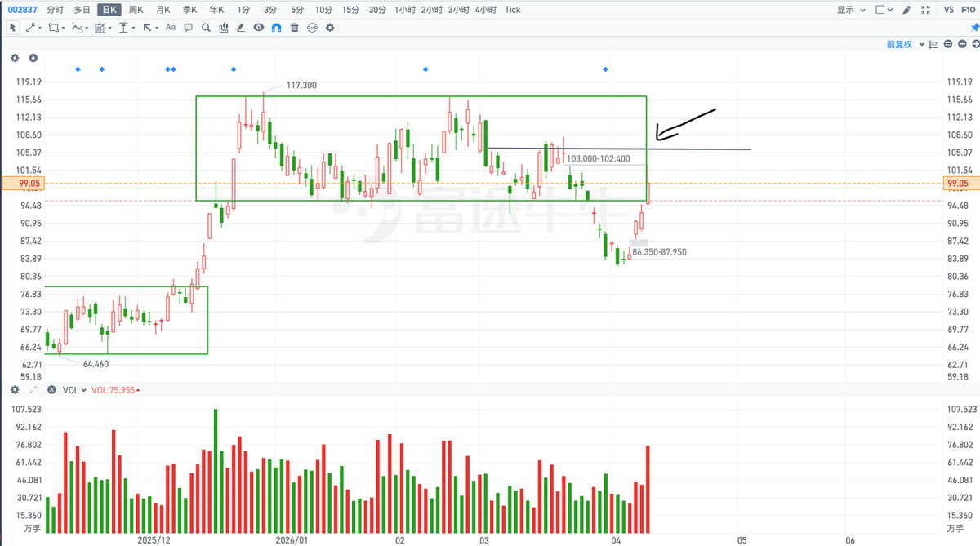This screenshot has width=980, height=546.
Task: Open main chart indicator settings gear
Action: [x=15, y=58]
